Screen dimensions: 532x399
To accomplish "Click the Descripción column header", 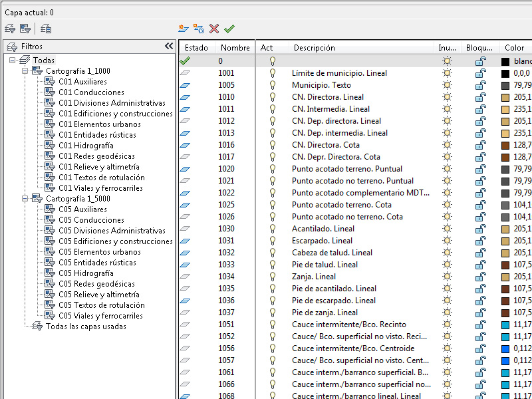I will click(x=314, y=48).
